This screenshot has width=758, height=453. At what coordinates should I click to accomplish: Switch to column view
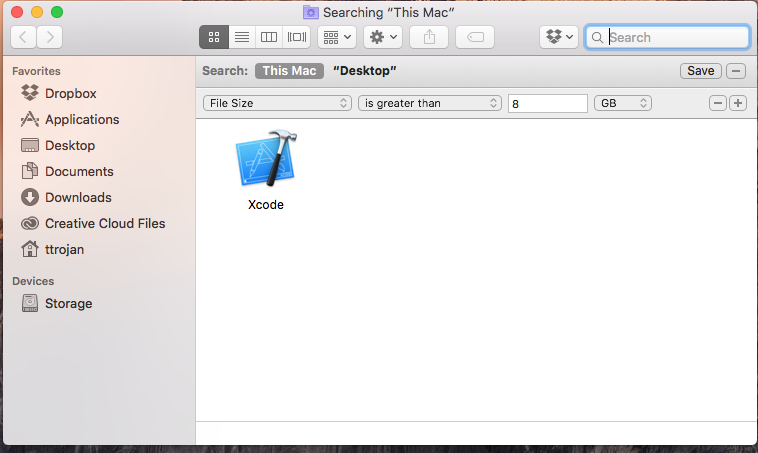point(269,37)
